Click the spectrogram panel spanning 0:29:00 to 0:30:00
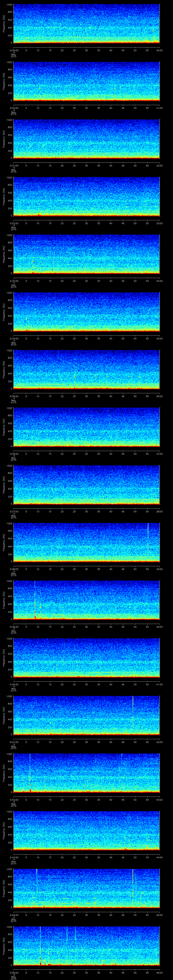The width and height of the screenshot is (173, 980). tap(86, 24)
